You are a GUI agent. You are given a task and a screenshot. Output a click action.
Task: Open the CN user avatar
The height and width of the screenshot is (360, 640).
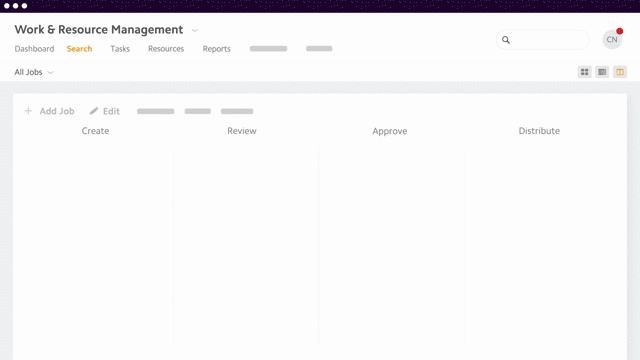pos(612,40)
